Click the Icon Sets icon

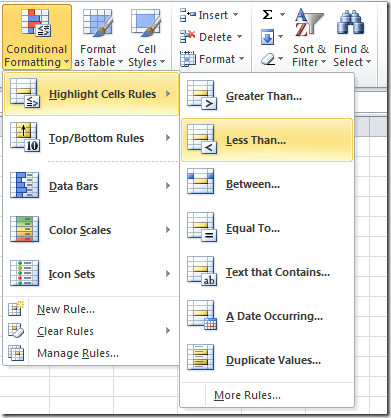[x=24, y=273]
